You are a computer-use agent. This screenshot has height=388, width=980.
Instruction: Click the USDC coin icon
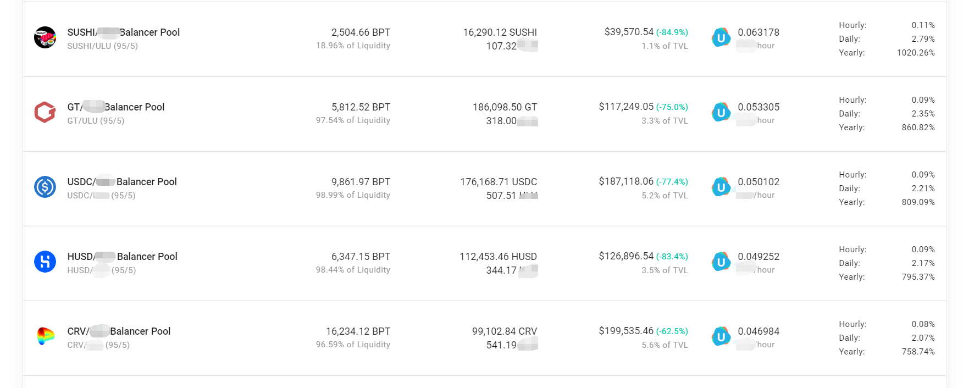pos(45,187)
